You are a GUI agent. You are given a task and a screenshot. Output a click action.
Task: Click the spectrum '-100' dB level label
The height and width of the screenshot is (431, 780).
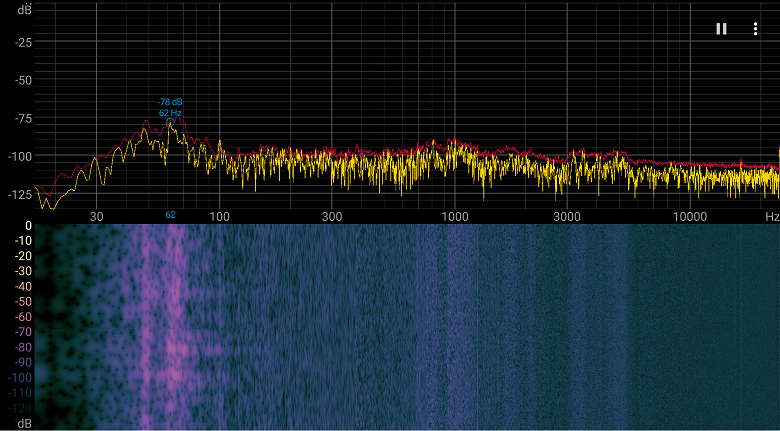coord(20,157)
